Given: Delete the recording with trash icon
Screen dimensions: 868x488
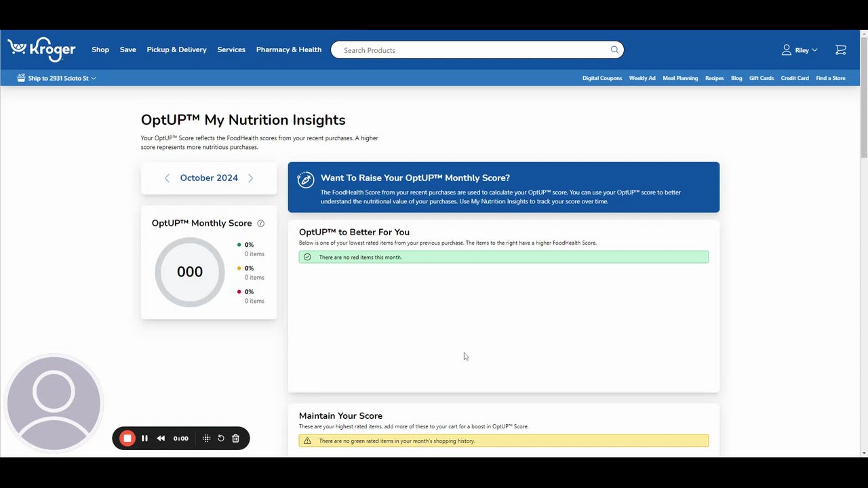Looking at the screenshot, I should pos(235,439).
